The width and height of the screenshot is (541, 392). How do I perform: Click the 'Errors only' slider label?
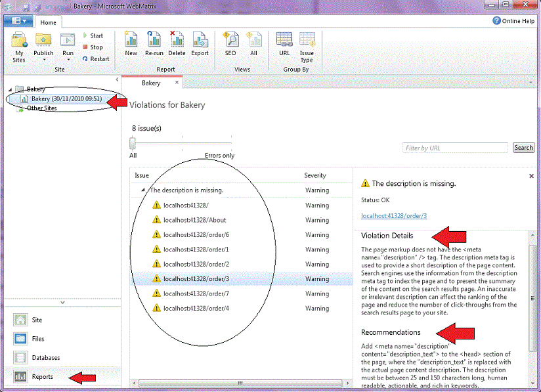click(219, 156)
